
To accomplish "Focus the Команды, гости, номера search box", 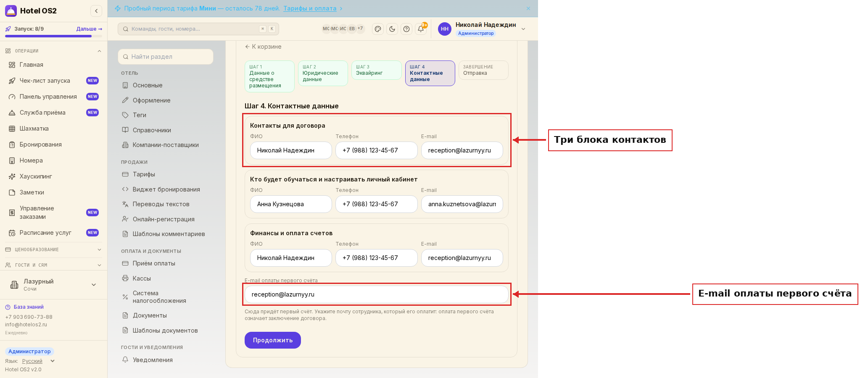I will click(198, 29).
